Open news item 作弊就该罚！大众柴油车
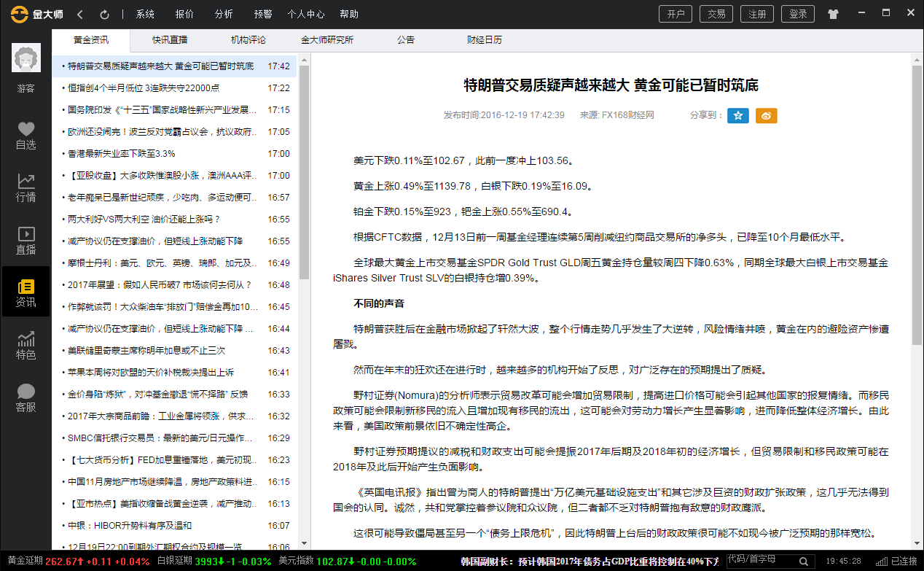924x571 pixels. 174,307
